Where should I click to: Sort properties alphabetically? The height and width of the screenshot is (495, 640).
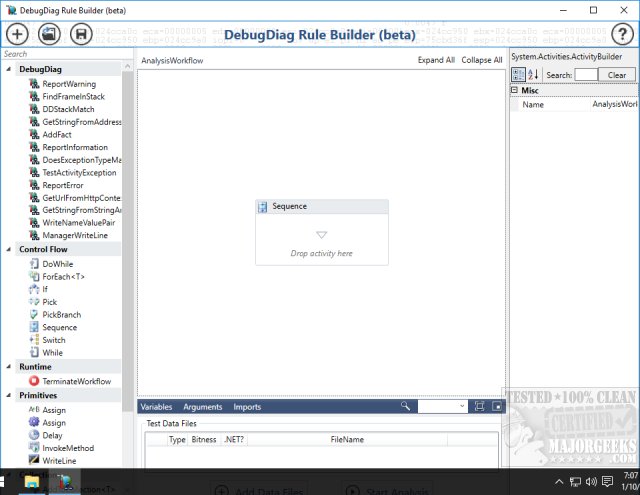(533, 74)
